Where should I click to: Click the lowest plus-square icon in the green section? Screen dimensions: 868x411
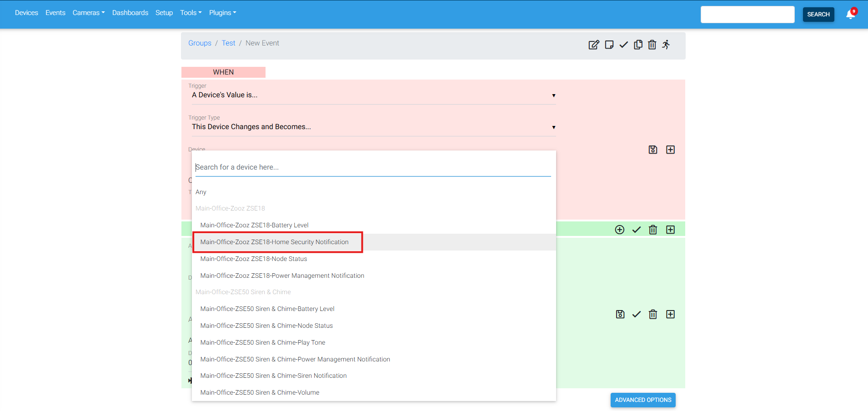pos(670,314)
